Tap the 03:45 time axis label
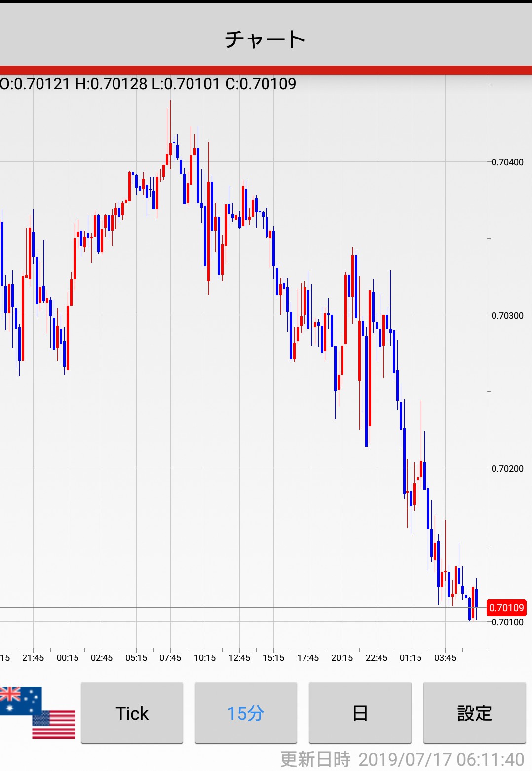The height and width of the screenshot is (771, 532). click(445, 658)
